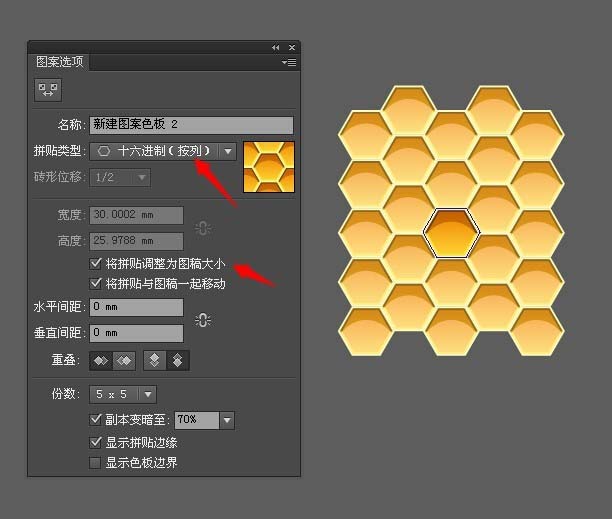Viewport: 612px width, 519px height.
Task: Select the 图案选项 tab
Action: click(x=59, y=62)
